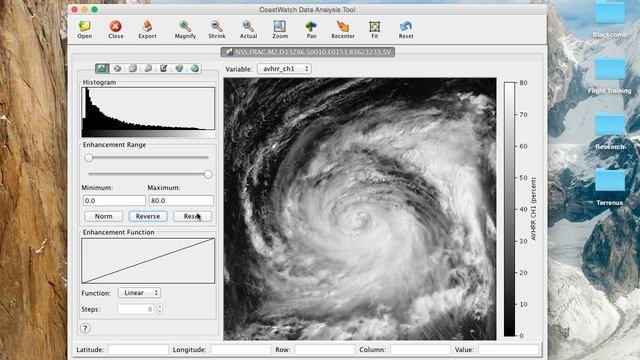Select the Research desktop folder
The height and width of the screenshot is (360, 640).
[x=610, y=132]
